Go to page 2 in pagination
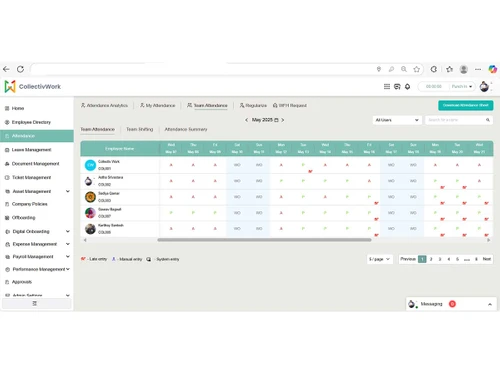Viewport: 500px width, 375px height. click(431, 259)
